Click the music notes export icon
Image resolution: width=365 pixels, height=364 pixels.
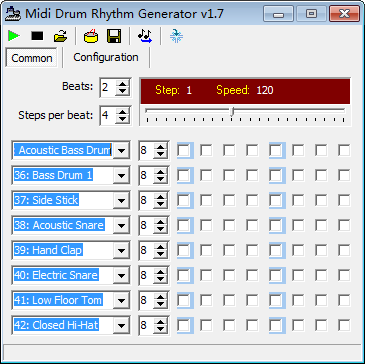145,36
